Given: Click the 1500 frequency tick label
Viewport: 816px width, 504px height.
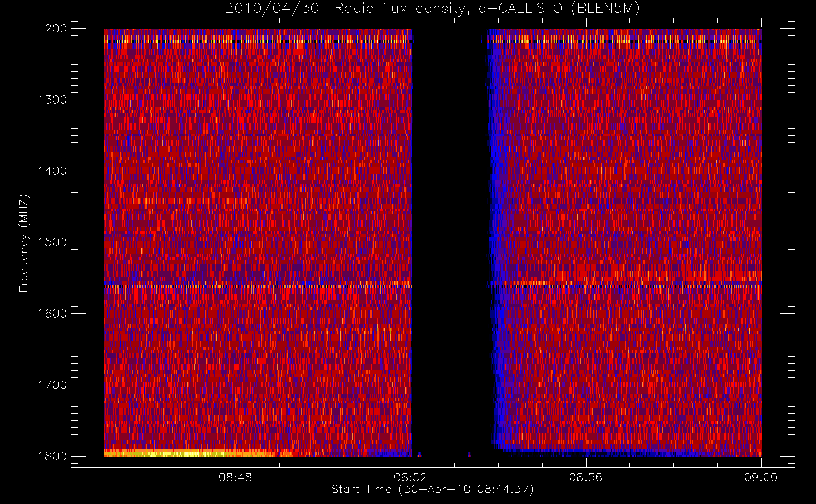Looking at the screenshot, I should 52,242.
